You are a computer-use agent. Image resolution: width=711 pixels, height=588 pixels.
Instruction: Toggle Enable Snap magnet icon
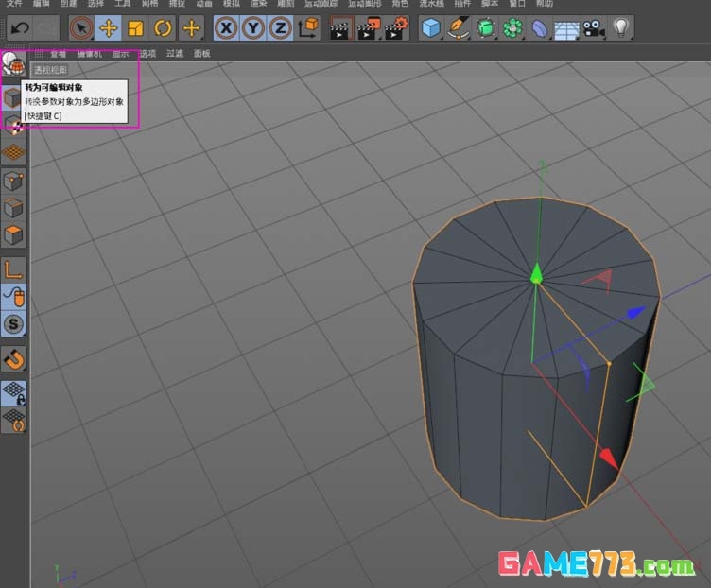point(13,359)
